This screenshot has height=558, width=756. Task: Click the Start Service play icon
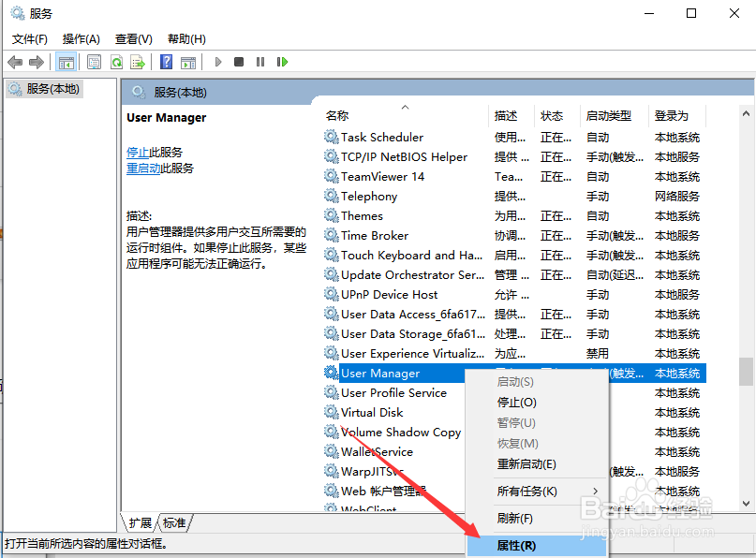pos(217,62)
